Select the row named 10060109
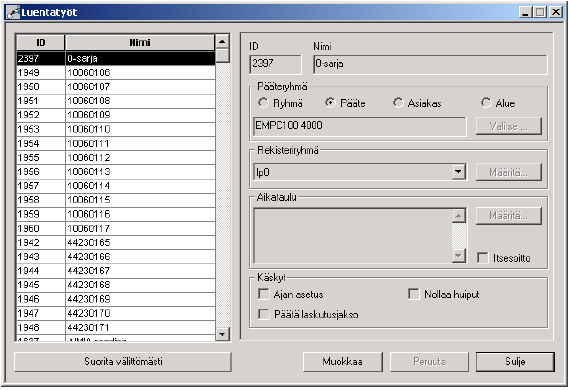This screenshot has height=390, width=570. pos(116,115)
